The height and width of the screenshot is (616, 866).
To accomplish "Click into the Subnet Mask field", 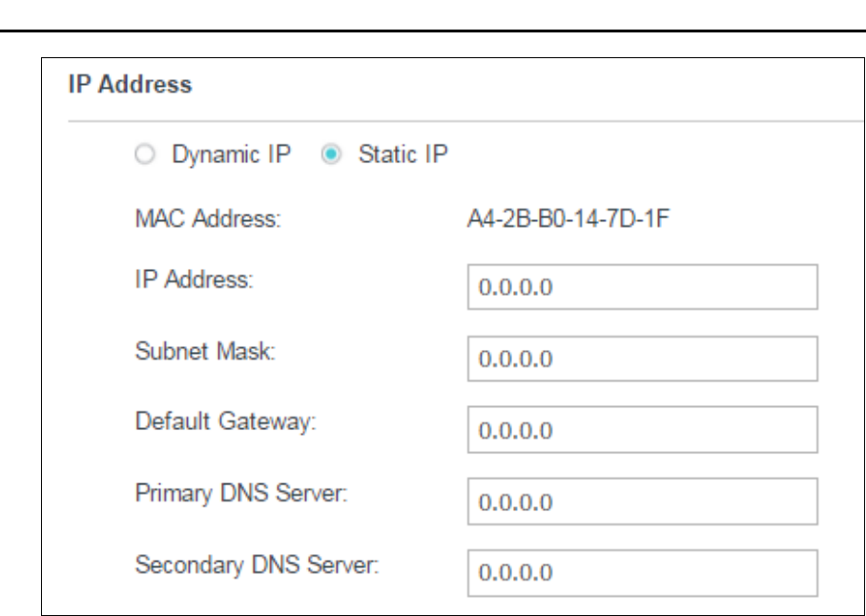I will click(x=642, y=359).
